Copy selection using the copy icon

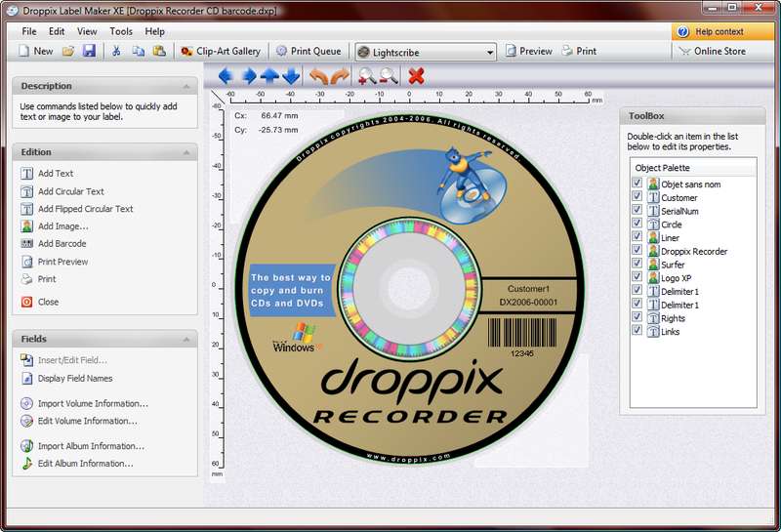coord(138,51)
